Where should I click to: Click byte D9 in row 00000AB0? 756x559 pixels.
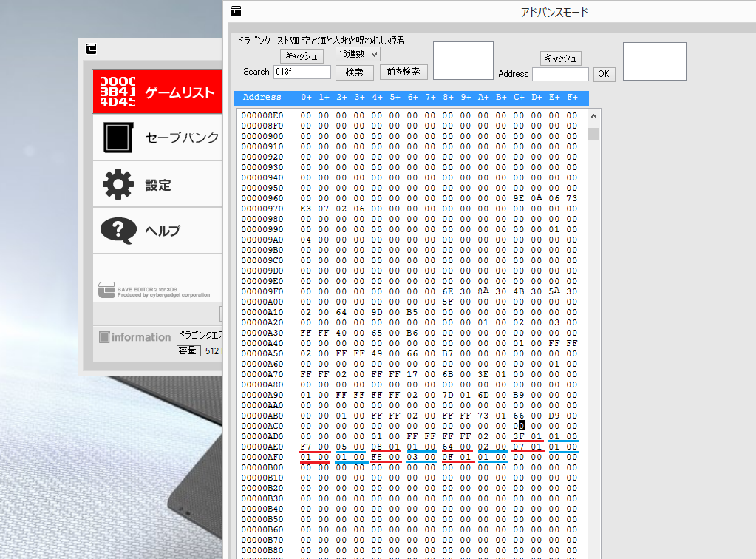[x=554, y=416]
